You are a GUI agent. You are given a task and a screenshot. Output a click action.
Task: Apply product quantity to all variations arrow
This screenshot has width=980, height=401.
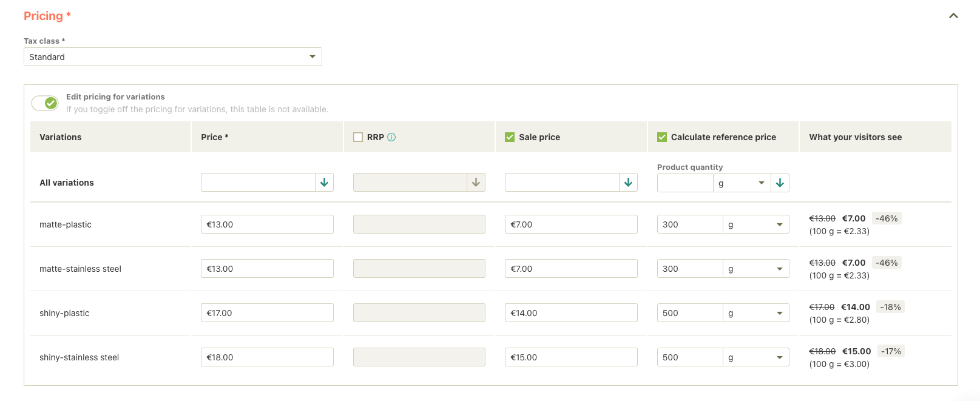point(780,183)
